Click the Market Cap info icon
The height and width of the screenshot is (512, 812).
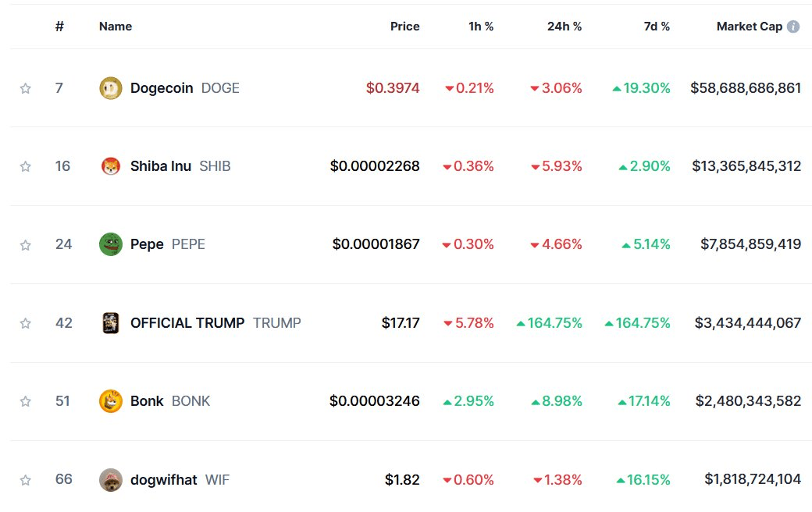[793, 27]
